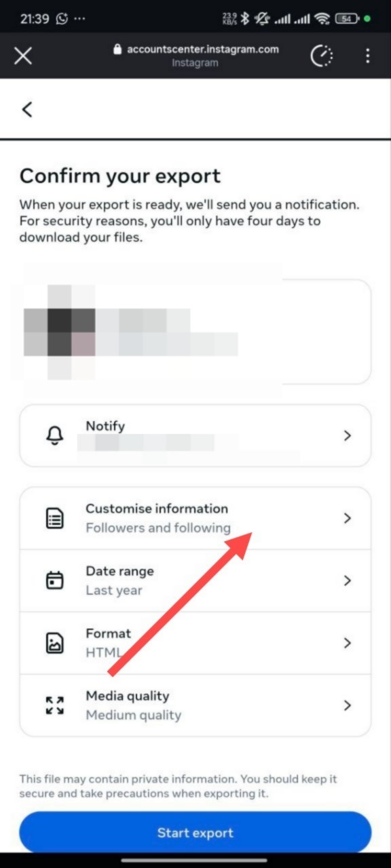Expand the Media quality settings chevron

[348, 705]
